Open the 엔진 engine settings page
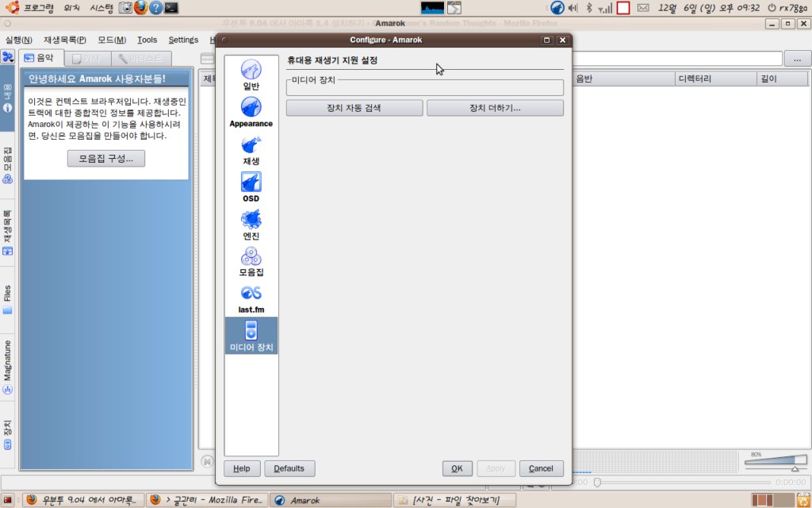This screenshot has height=508, width=812. [251, 225]
